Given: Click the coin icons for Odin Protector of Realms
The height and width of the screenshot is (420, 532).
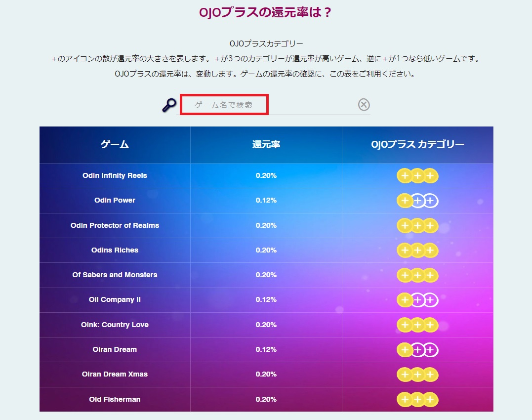Looking at the screenshot, I should 417,226.
